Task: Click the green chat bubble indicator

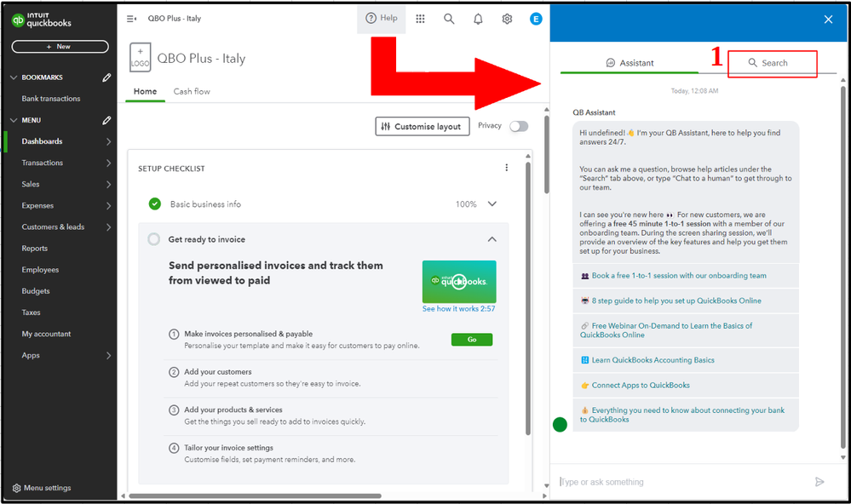Action: pos(560,424)
